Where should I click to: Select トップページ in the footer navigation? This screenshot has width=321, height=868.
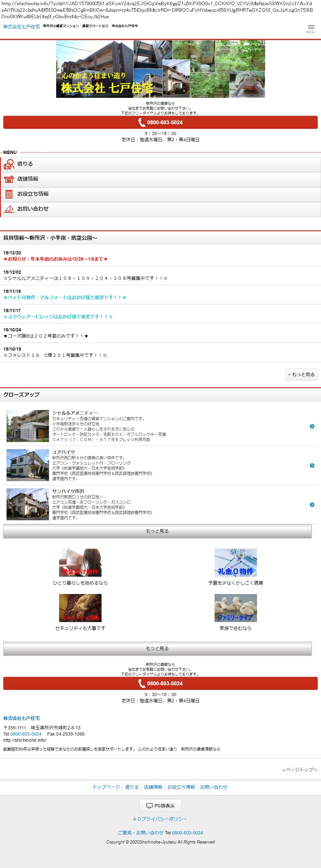pyautogui.click(x=106, y=787)
